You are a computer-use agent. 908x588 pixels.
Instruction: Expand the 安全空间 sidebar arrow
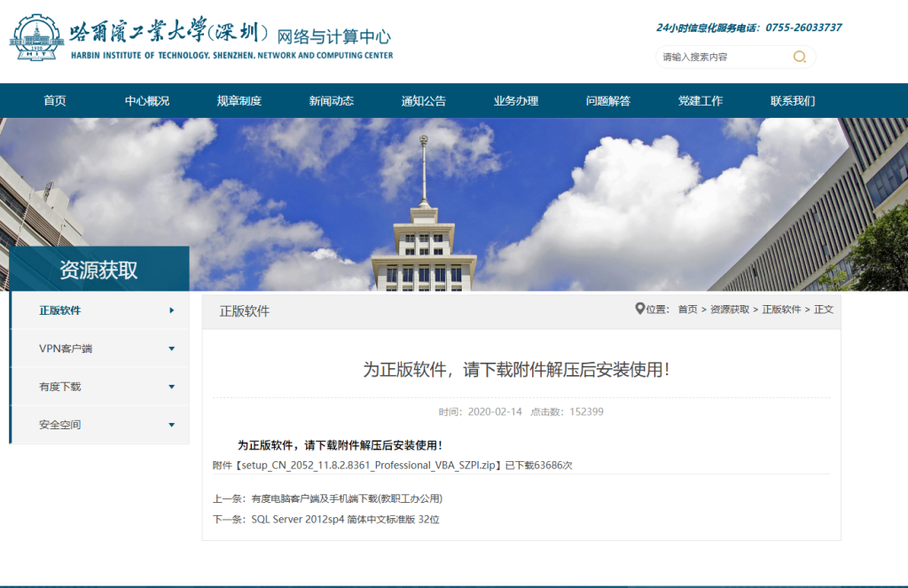(171, 425)
